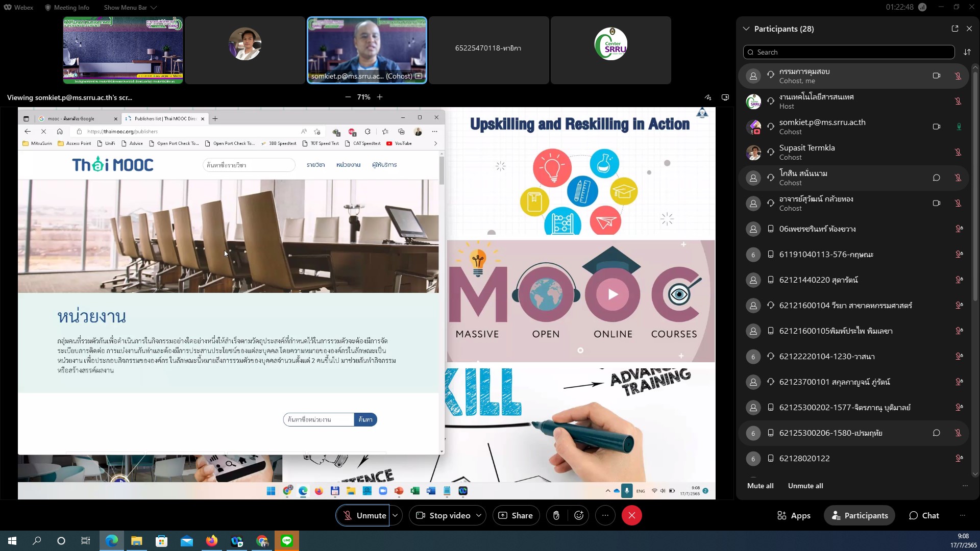The width and height of the screenshot is (980, 551).
Task: Switch to the Chat panel tab
Action: pyautogui.click(x=924, y=515)
